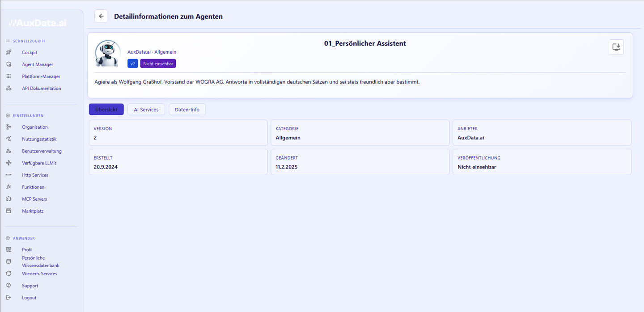The width and height of the screenshot is (644, 312).
Task: Click the Nutzungsstatistik chart icon
Action: 8,139
